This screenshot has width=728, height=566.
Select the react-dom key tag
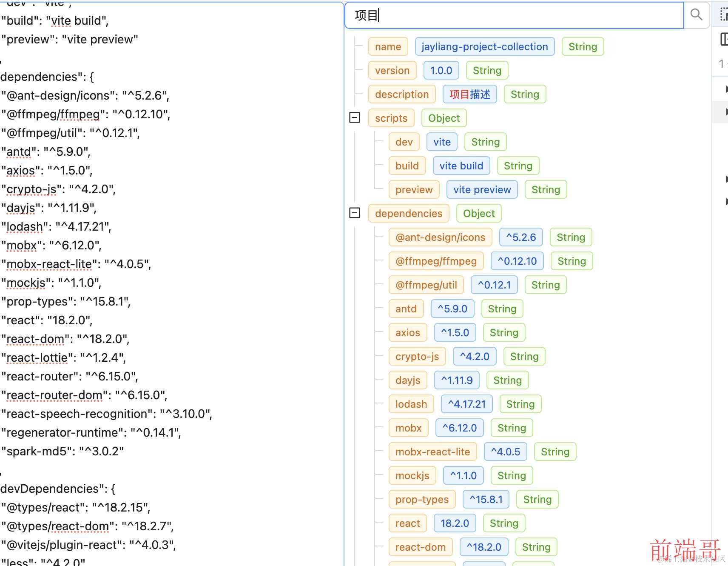point(421,547)
